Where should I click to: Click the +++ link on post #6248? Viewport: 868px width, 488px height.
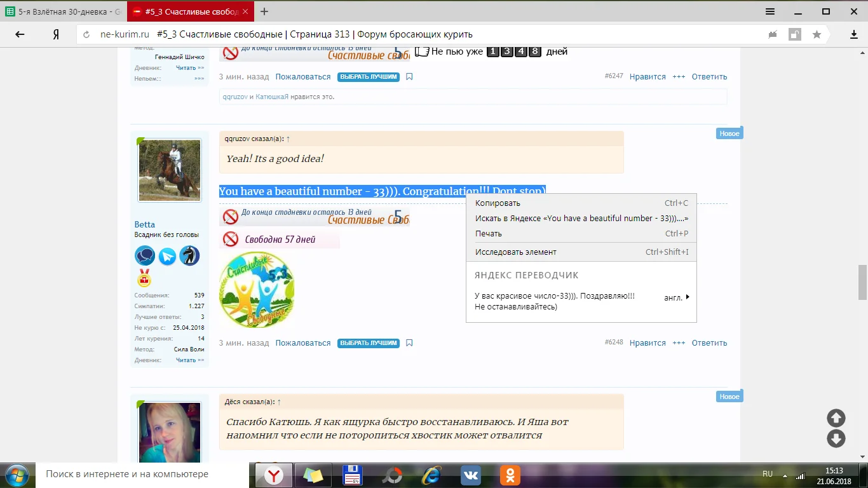(x=679, y=343)
